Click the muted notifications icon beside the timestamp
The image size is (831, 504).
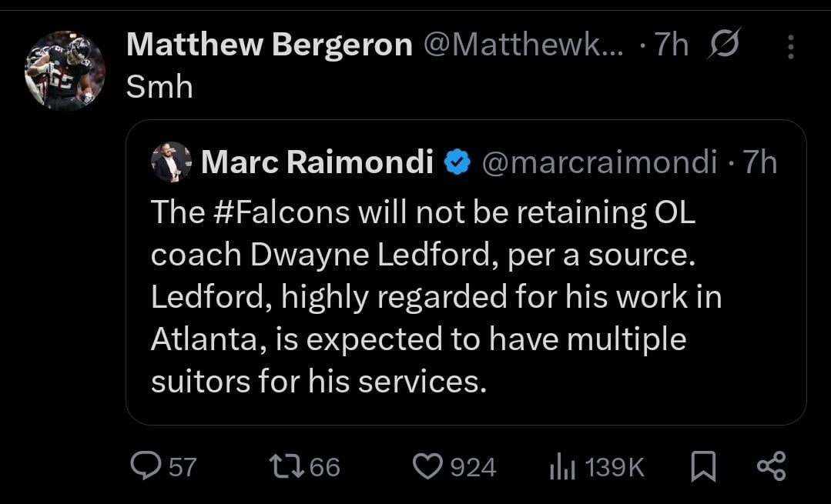tap(722, 45)
